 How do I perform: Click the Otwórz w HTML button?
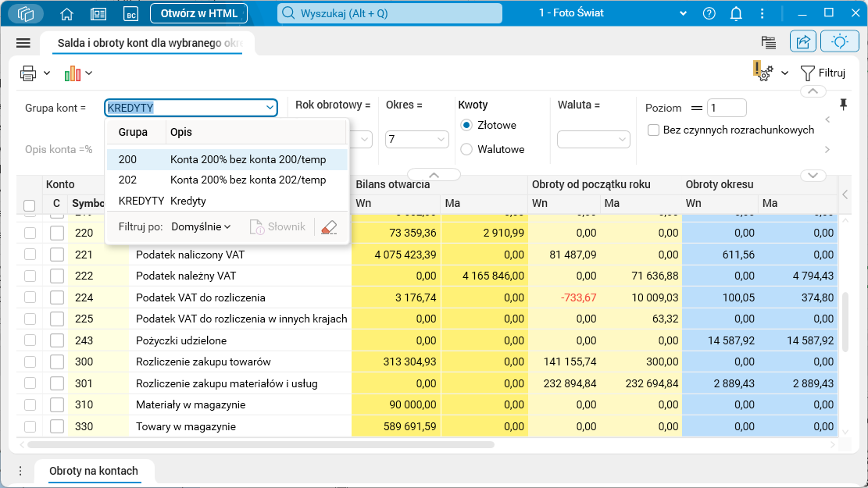199,13
